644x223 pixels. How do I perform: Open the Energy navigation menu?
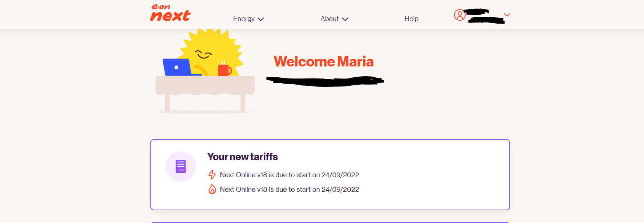[244, 19]
